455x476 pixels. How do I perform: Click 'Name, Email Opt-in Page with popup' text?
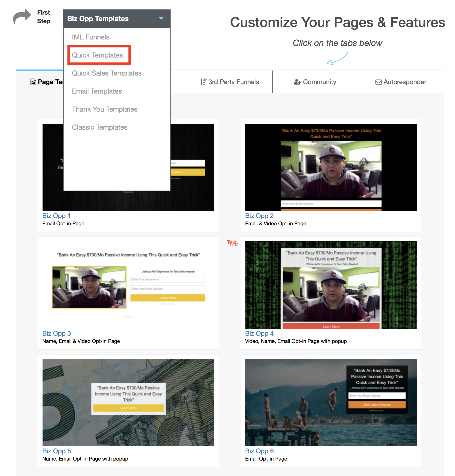85,459
